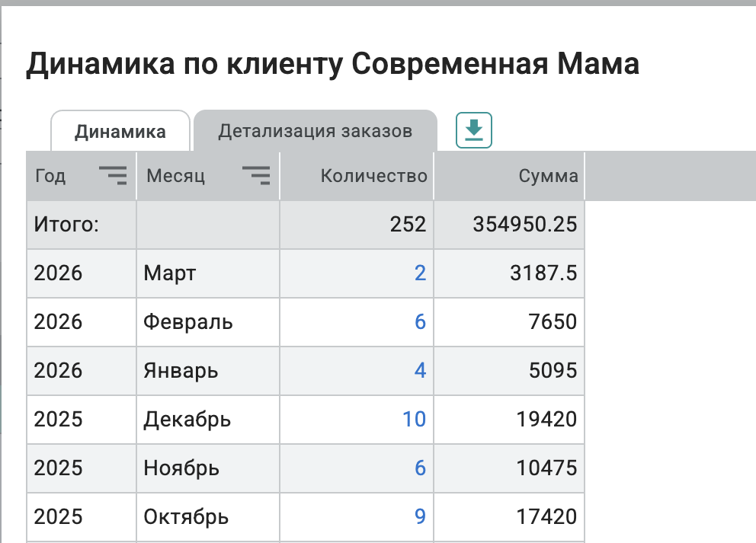Click quantity link 6 for Ноябрь 2025

pos(420,468)
